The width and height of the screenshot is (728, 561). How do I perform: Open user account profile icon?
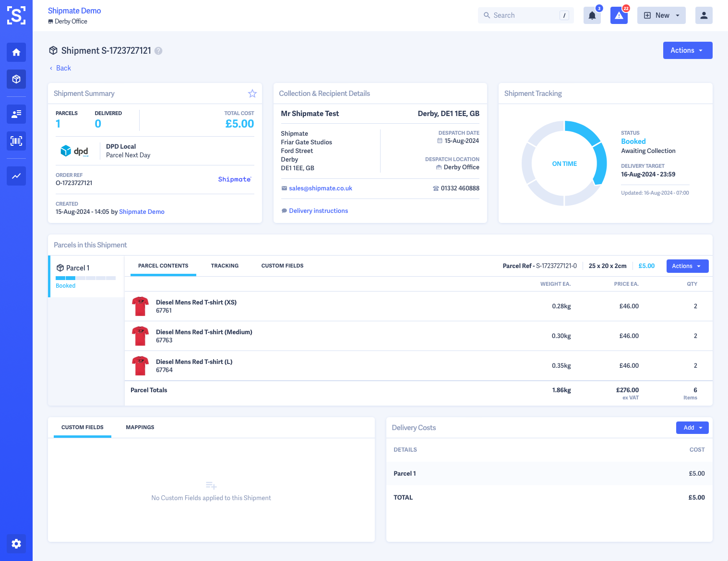point(704,15)
